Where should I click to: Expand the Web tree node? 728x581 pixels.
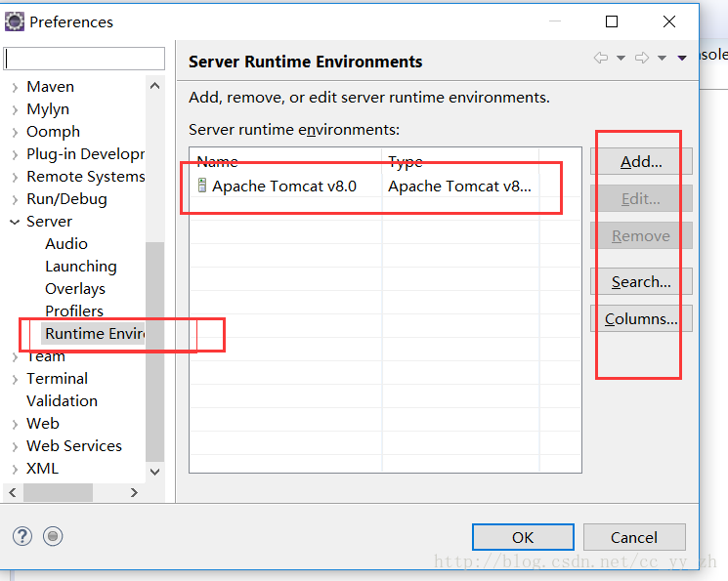[15, 424]
